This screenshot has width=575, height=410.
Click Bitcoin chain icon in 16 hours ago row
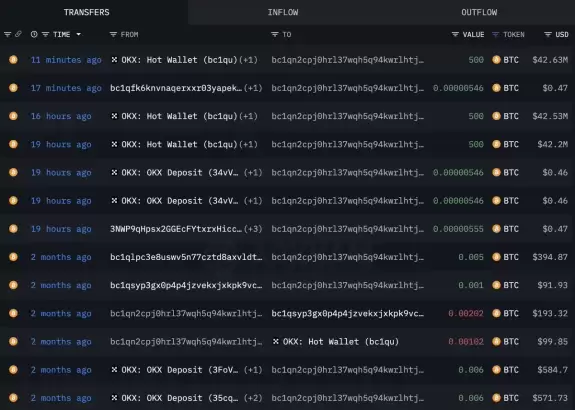(x=14, y=116)
